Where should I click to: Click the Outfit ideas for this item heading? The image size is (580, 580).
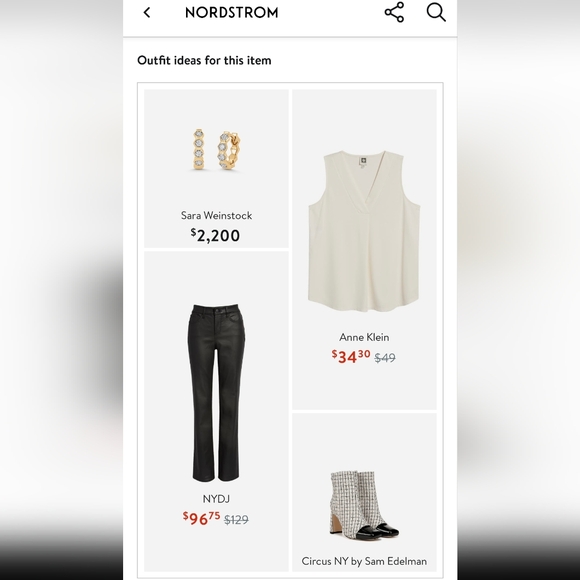pos(204,60)
